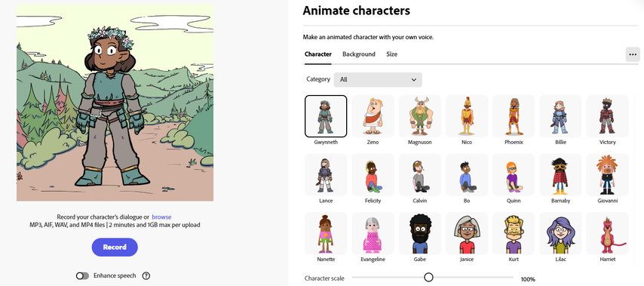Select the Evangeline character

coord(373,233)
